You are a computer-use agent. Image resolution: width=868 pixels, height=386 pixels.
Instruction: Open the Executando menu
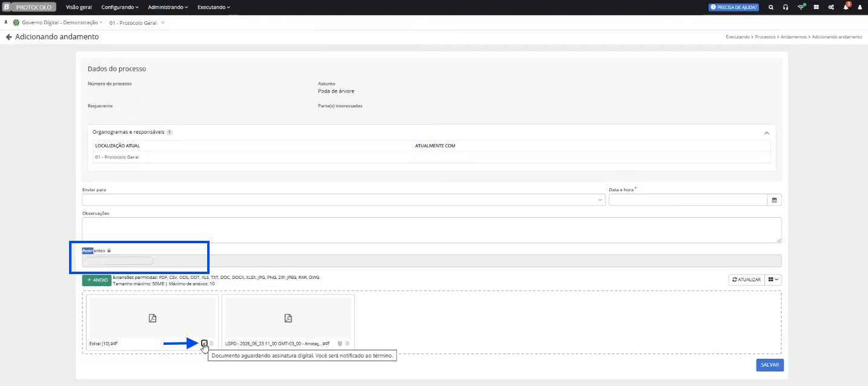pyautogui.click(x=214, y=7)
